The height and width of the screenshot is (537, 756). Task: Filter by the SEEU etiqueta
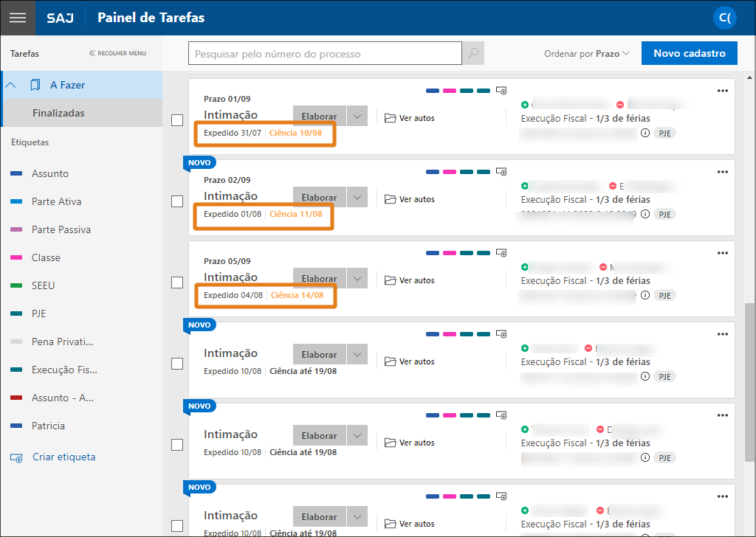pos(43,285)
